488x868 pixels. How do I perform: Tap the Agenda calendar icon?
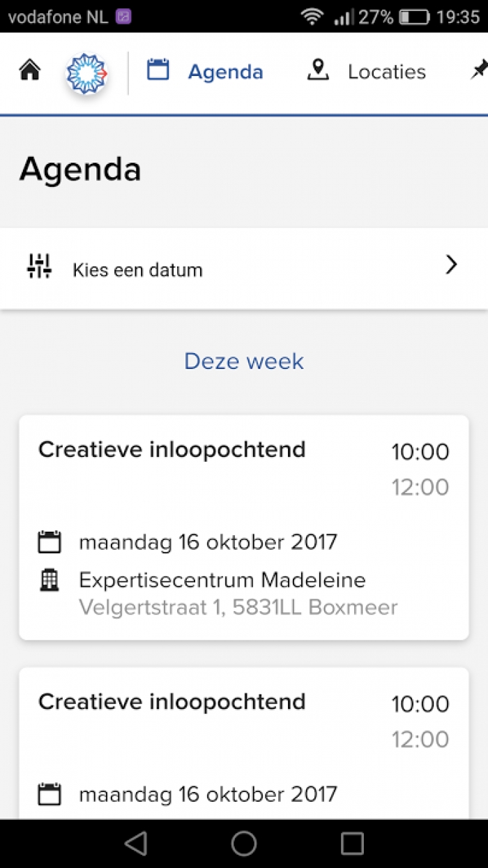pos(158,70)
